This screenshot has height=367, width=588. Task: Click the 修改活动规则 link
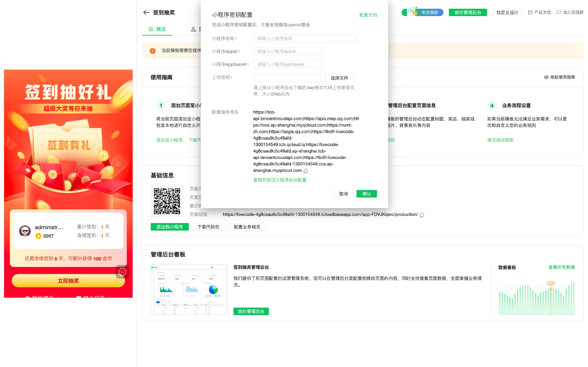point(500,140)
